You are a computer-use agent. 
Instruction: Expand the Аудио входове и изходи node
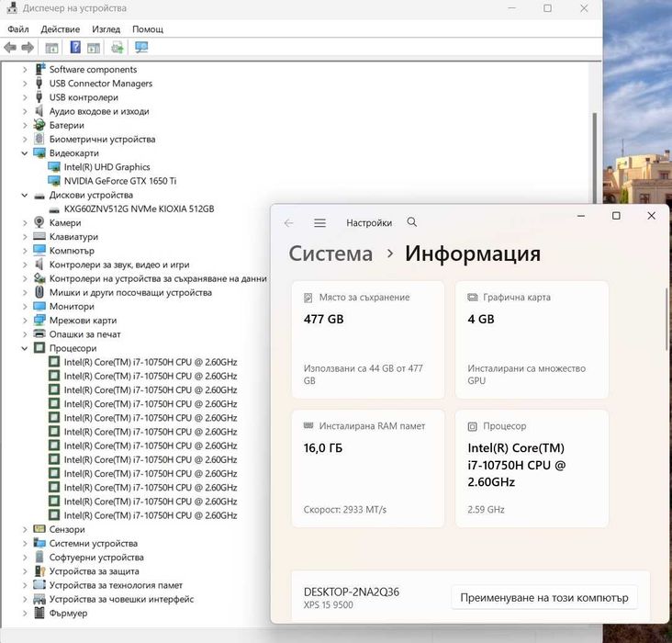[x=25, y=111]
